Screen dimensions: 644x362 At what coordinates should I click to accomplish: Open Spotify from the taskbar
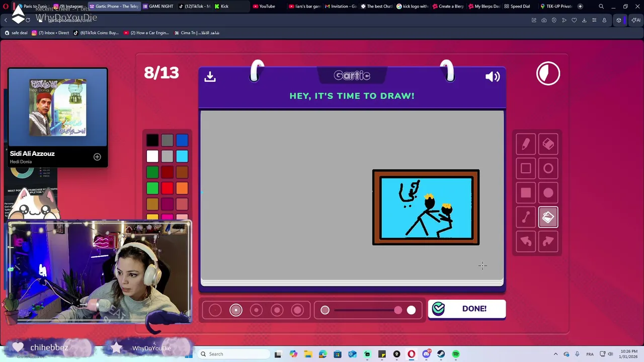(456, 354)
